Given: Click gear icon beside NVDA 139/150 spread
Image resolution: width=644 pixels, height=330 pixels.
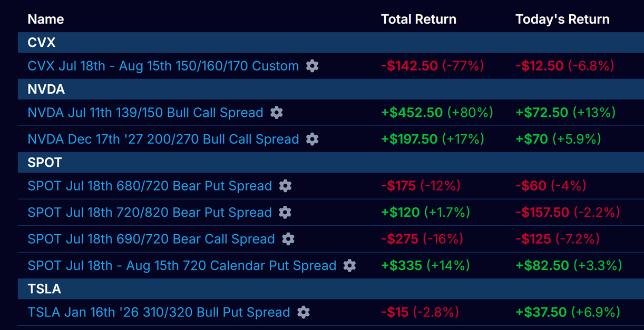Looking at the screenshot, I should pos(277,113).
